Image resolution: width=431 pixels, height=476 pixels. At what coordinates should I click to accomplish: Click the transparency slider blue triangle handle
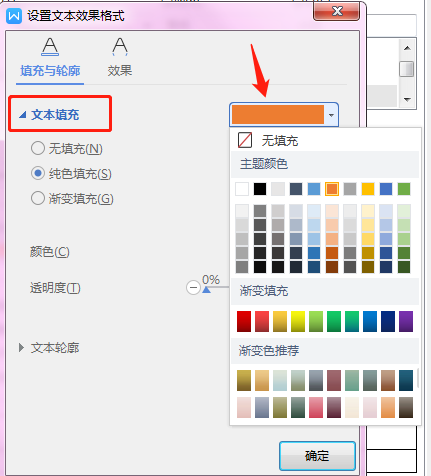pyautogui.click(x=206, y=290)
